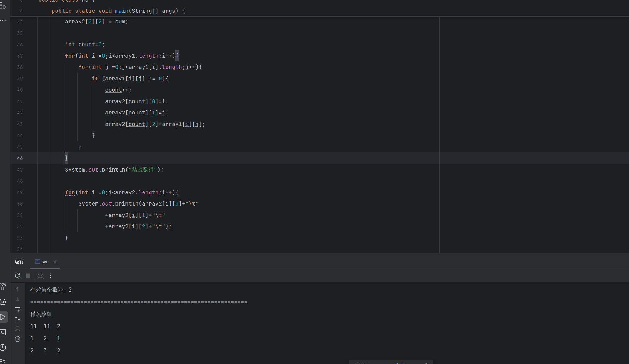This screenshot has height=364, width=629.
Task: Click the underlined 'for' keyword on line 49
Action: 70,192
